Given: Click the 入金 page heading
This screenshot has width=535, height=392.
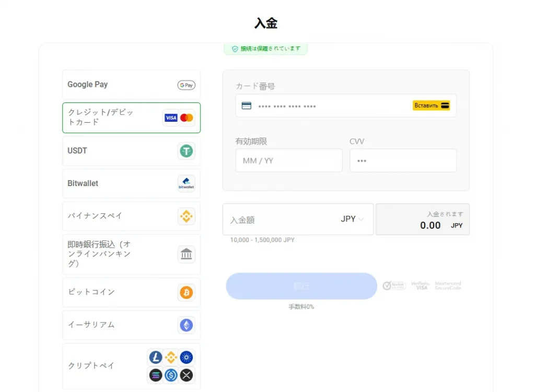Looking at the screenshot, I should 266,23.
